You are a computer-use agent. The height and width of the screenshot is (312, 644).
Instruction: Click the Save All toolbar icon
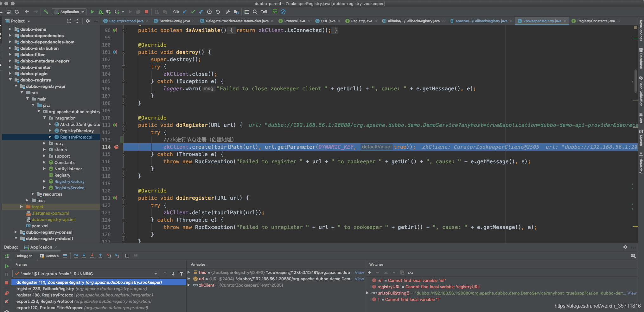coord(9,12)
